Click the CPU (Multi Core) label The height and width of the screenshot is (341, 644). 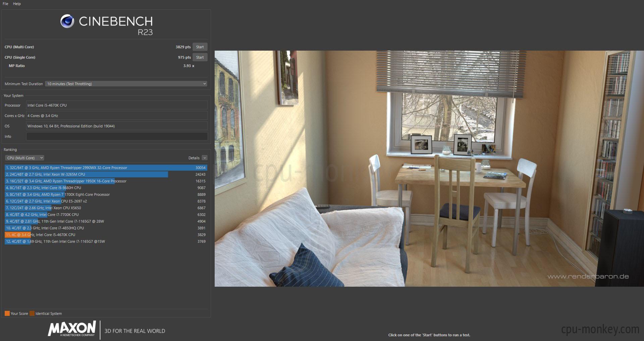[19, 47]
